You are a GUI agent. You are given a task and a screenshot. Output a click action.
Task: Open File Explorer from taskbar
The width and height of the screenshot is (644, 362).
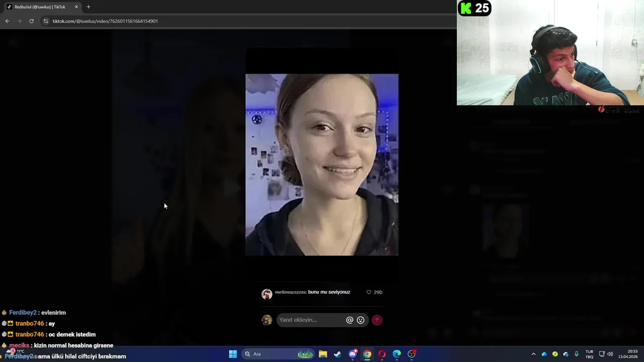click(x=323, y=354)
